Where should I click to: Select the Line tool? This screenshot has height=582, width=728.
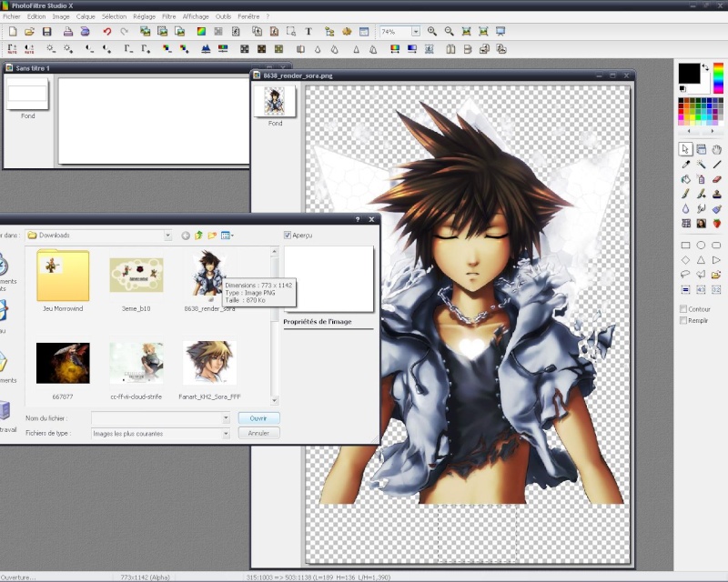[717, 164]
